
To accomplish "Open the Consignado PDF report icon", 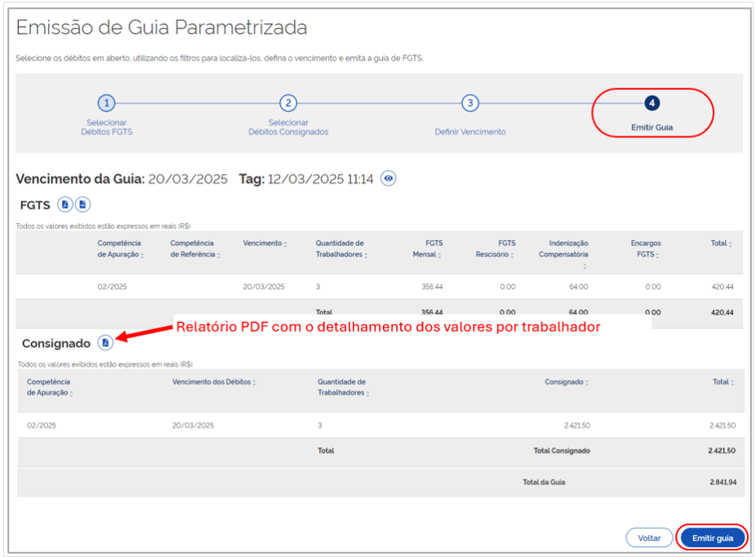I will click(x=105, y=343).
